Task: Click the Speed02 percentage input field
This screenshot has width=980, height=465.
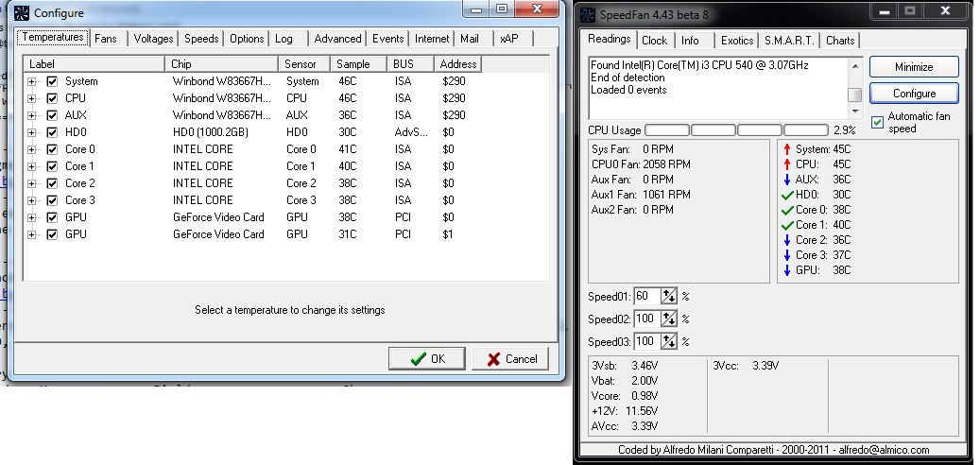Action: coord(647,319)
